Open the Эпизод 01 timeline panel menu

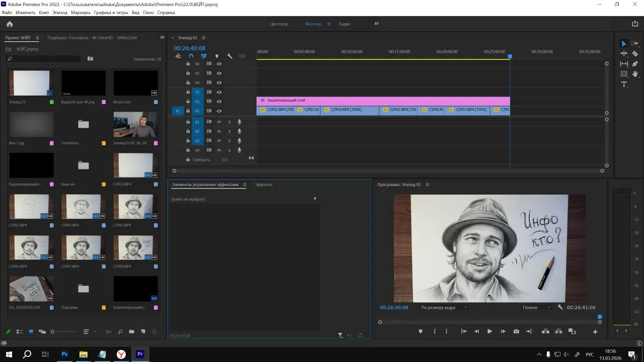(203, 38)
